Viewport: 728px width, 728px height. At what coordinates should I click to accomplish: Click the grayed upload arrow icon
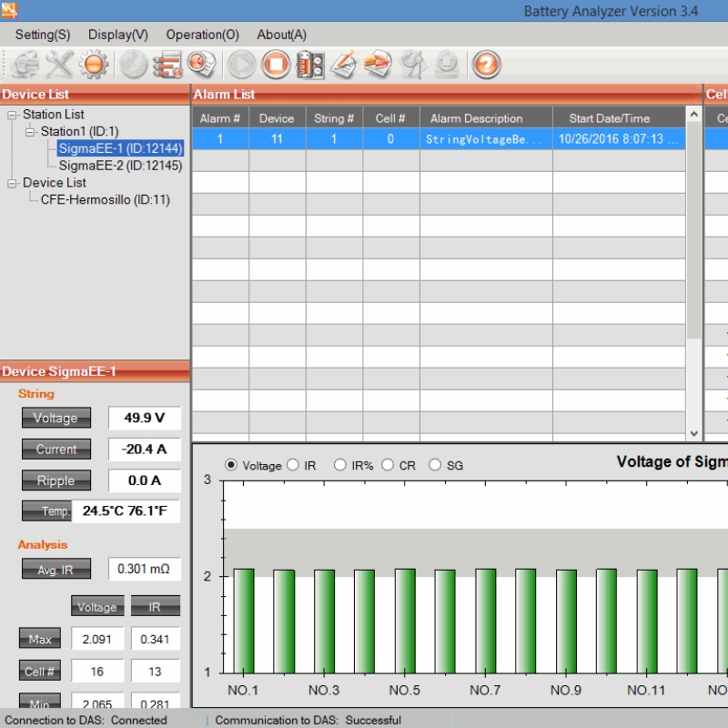[x=447, y=64]
